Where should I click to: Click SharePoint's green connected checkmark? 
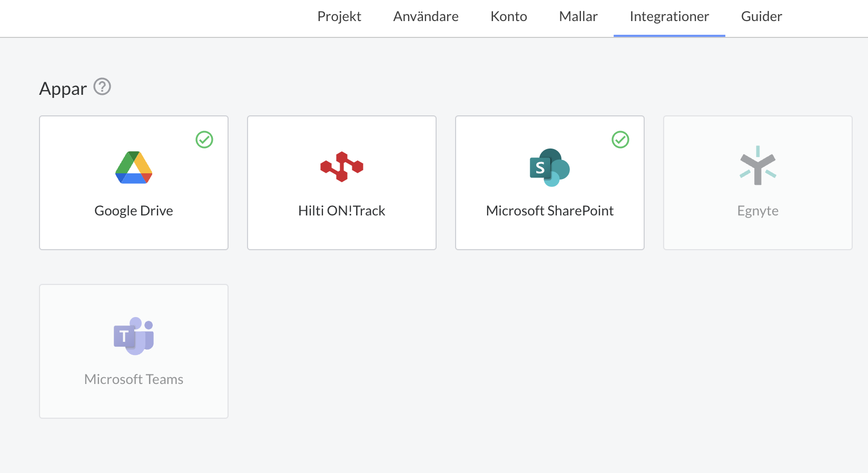tap(620, 140)
